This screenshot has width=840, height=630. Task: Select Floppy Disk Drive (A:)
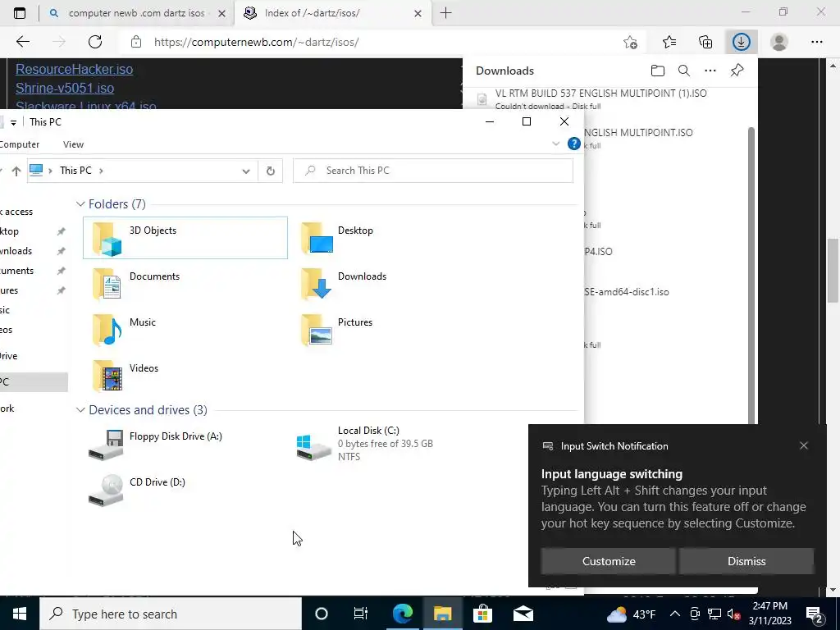(x=155, y=445)
